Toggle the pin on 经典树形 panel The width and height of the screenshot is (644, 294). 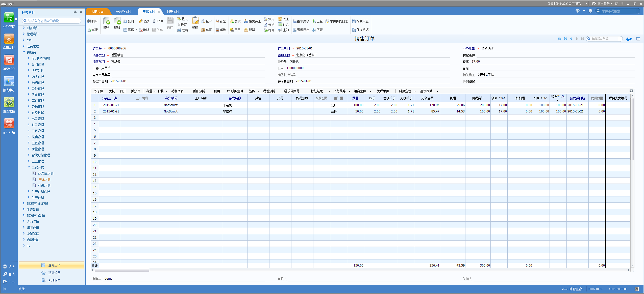pos(75,12)
